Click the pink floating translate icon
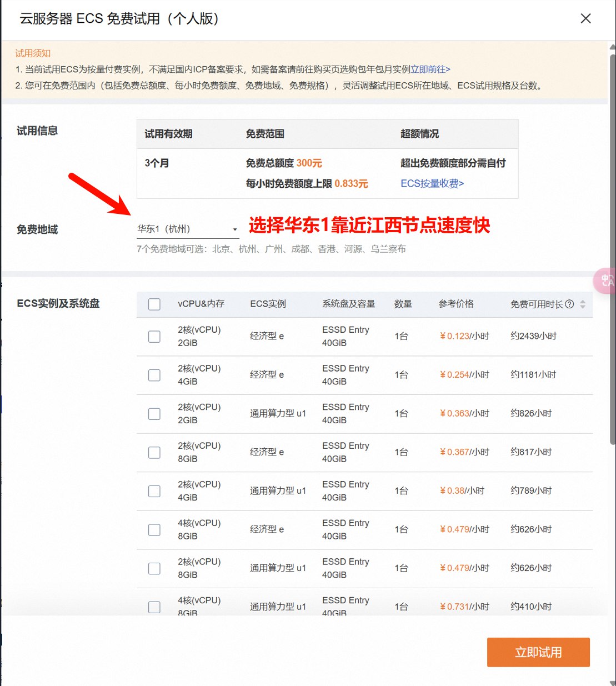Viewport: 616px width, 686px height. pos(606,281)
